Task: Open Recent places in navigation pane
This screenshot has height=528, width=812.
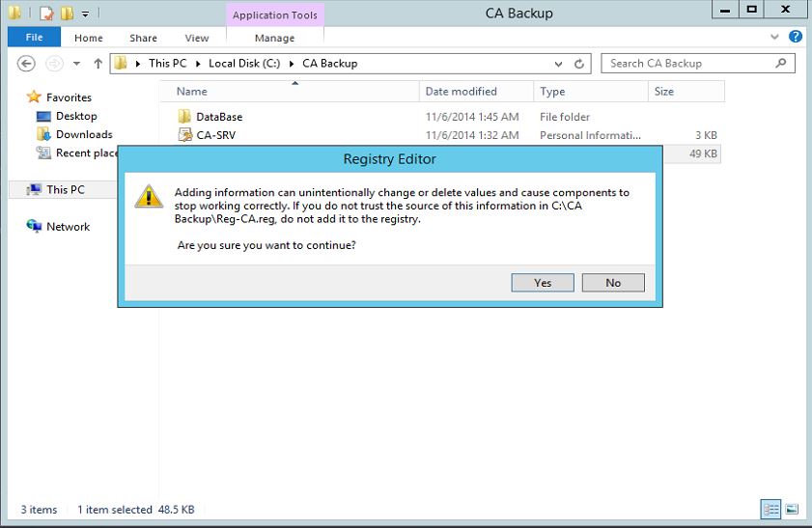Action: (87, 153)
